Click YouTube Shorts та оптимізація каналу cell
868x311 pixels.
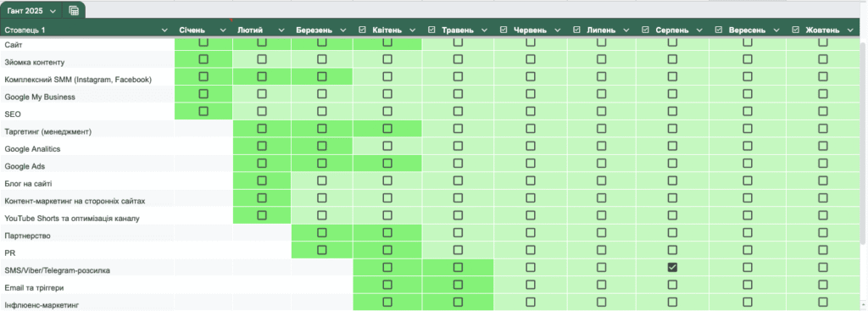coord(87,216)
